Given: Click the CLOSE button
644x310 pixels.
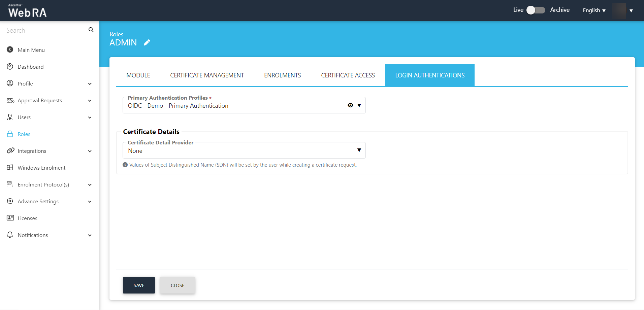Looking at the screenshot, I should pyautogui.click(x=178, y=285).
